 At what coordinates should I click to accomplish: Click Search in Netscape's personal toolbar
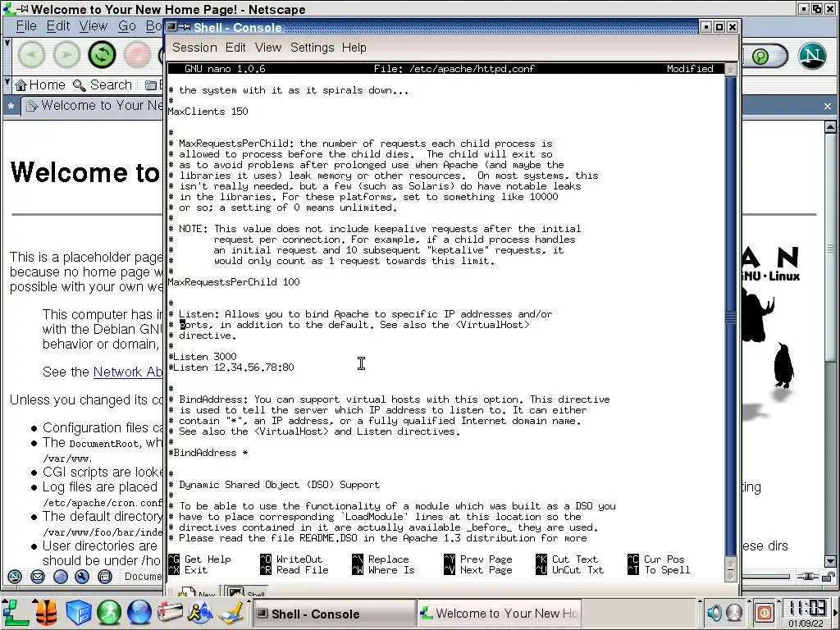(x=103, y=84)
